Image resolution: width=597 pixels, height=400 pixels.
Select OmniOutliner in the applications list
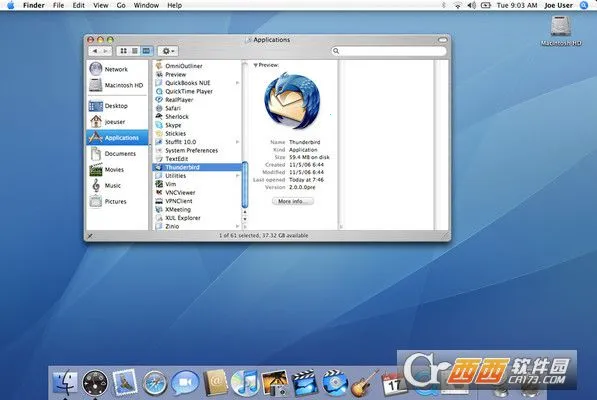click(x=197, y=66)
